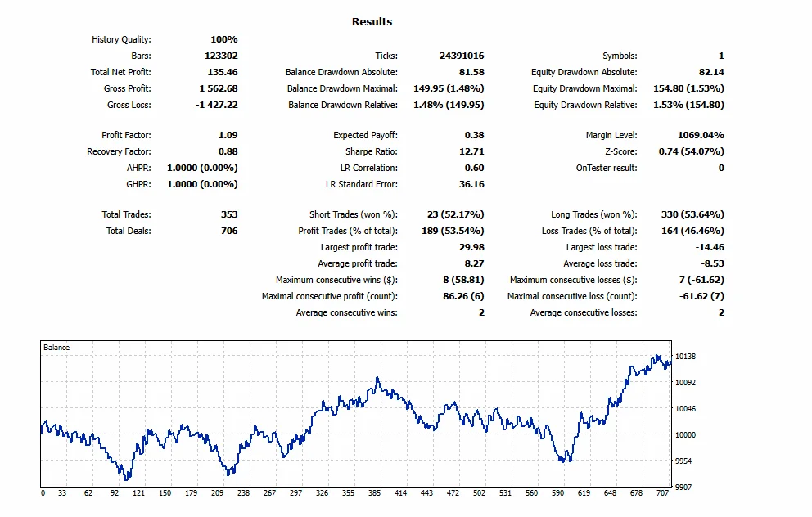The width and height of the screenshot is (812, 517).
Task: Click the 385 tick on chart x-axis
Action: pos(374,493)
